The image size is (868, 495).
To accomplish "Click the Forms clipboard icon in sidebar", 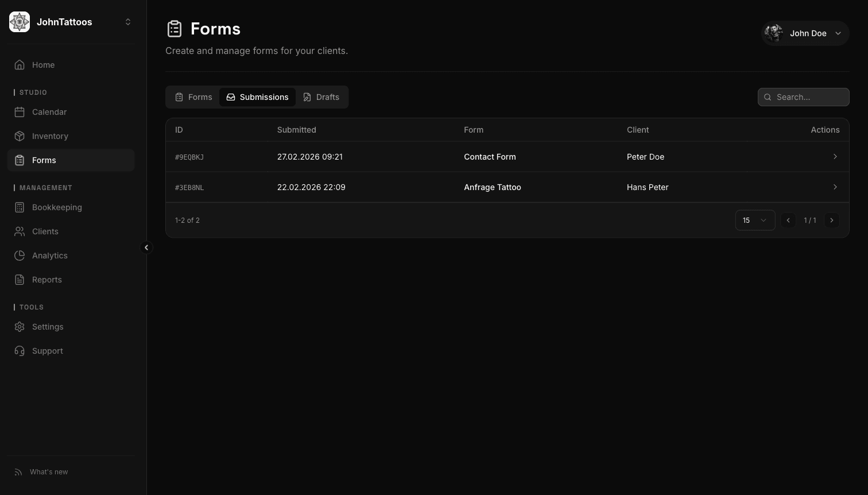I will point(20,160).
